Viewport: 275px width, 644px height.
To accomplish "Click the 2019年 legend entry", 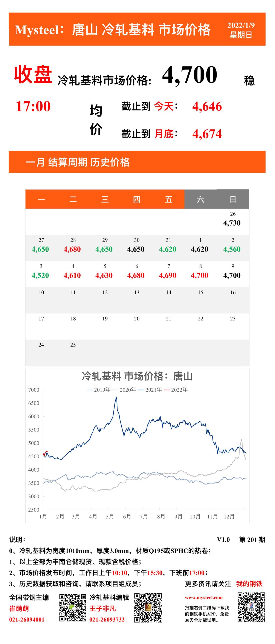I will pyautogui.click(x=99, y=390).
